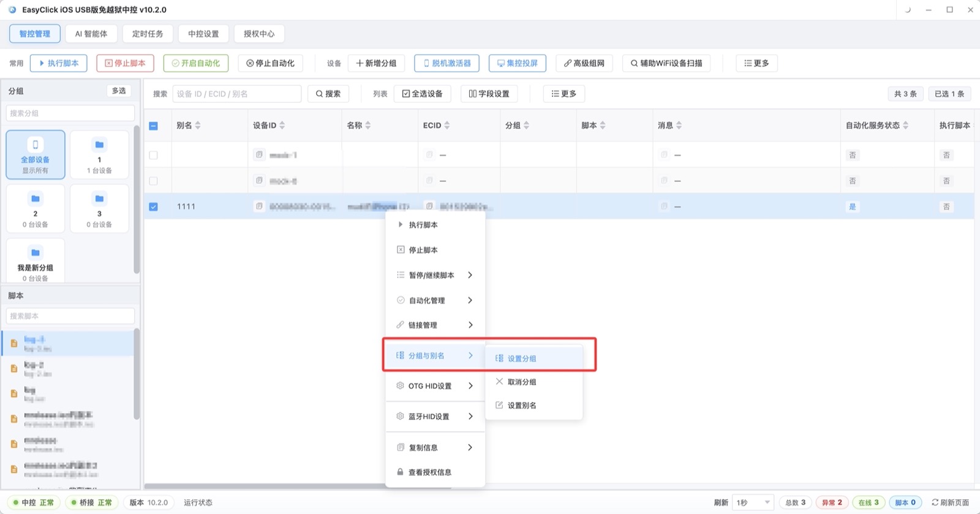Select 查看授权信息 in context menu
Viewport: 980px width, 514px height.
click(435, 472)
